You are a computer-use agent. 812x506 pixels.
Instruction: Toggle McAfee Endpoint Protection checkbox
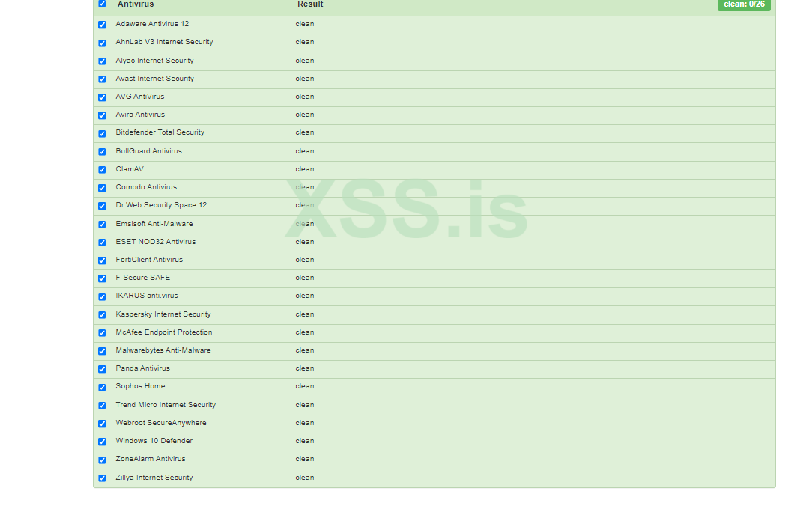[102, 332]
